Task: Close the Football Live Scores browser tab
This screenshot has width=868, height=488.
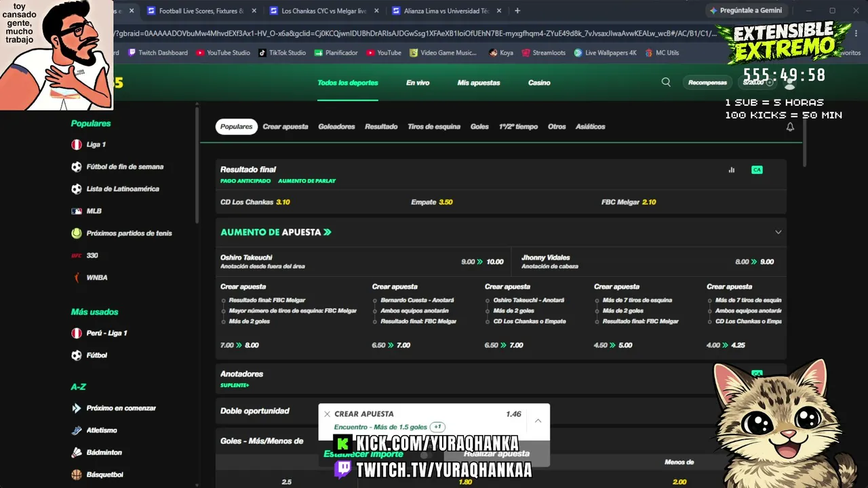Action: coord(254,11)
